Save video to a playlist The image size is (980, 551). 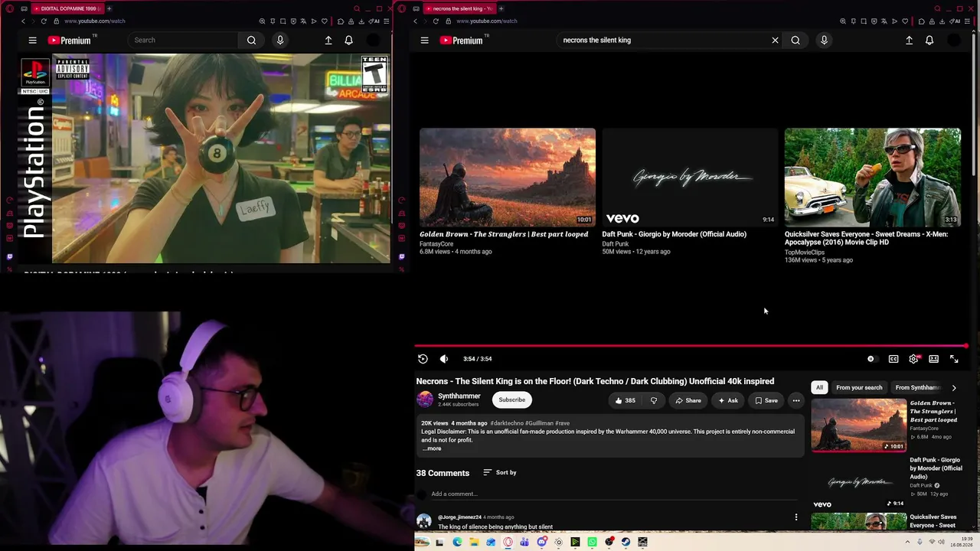[x=766, y=400]
